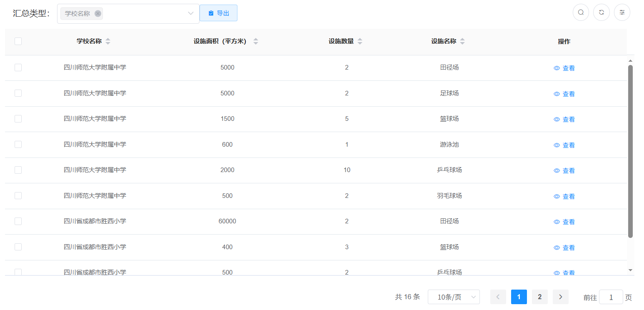Remove the 学校名称 tag with its x icon

[x=98, y=13]
